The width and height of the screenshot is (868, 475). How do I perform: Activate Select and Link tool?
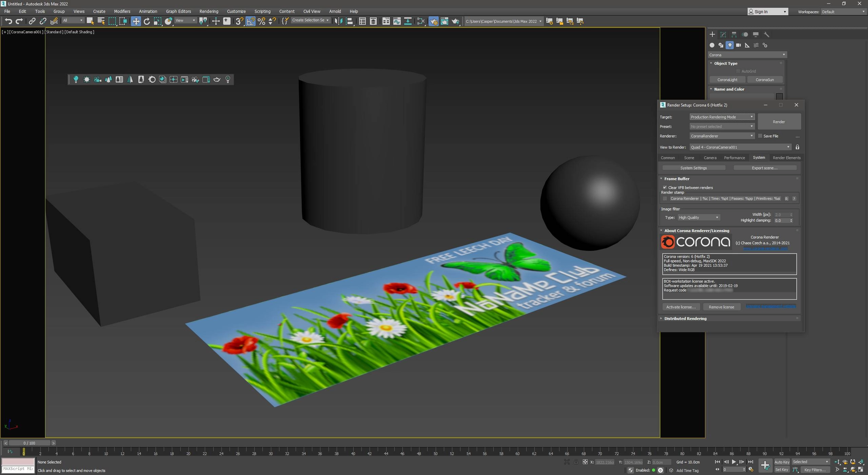[x=32, y=21]
